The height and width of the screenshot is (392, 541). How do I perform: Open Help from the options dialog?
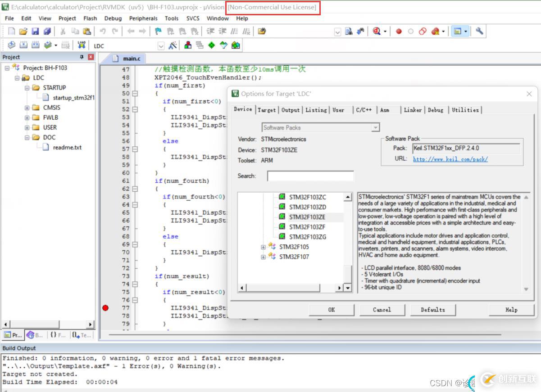click(511, 310)
